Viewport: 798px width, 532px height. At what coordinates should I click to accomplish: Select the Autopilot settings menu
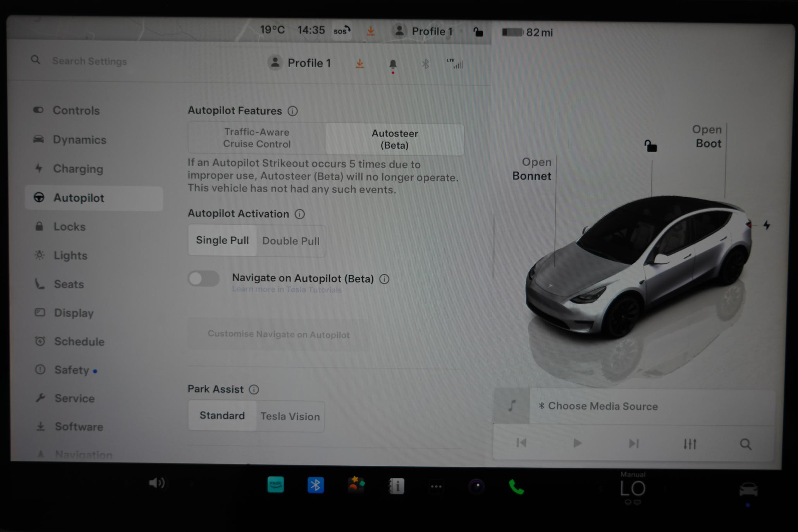(94, 198)
